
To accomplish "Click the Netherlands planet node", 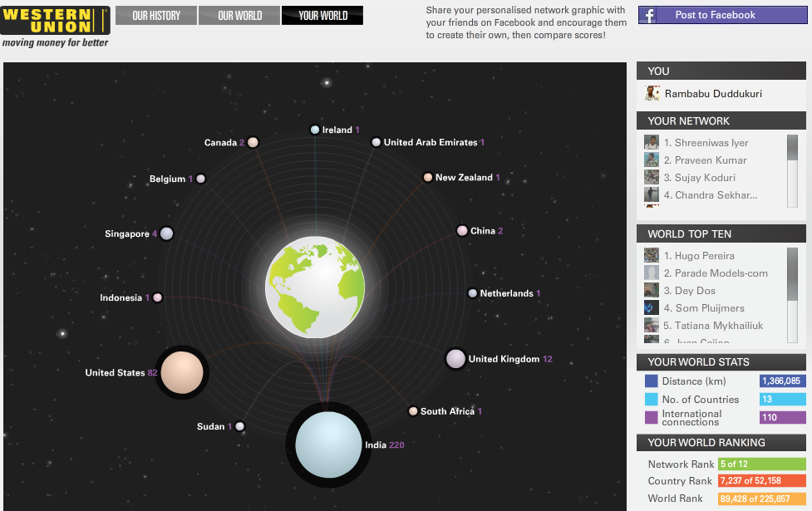I will coord(472,293).
